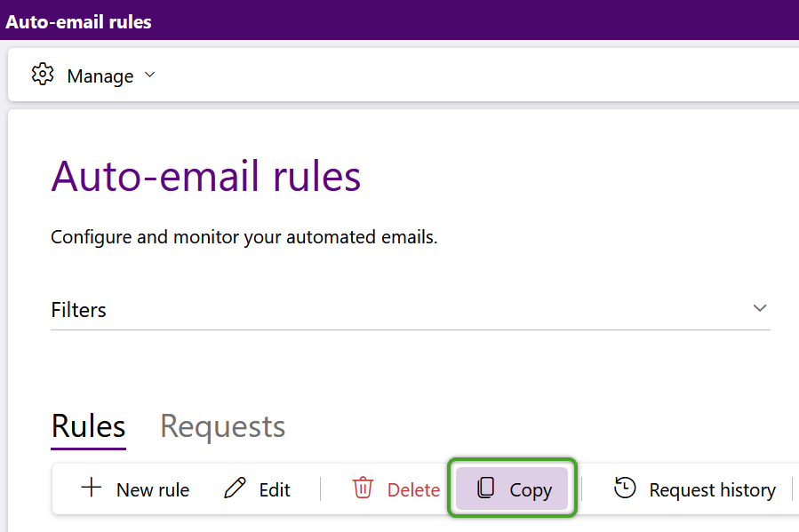Open the Manage dropdown chevron

pyautogui.click(x=150, y=75)
